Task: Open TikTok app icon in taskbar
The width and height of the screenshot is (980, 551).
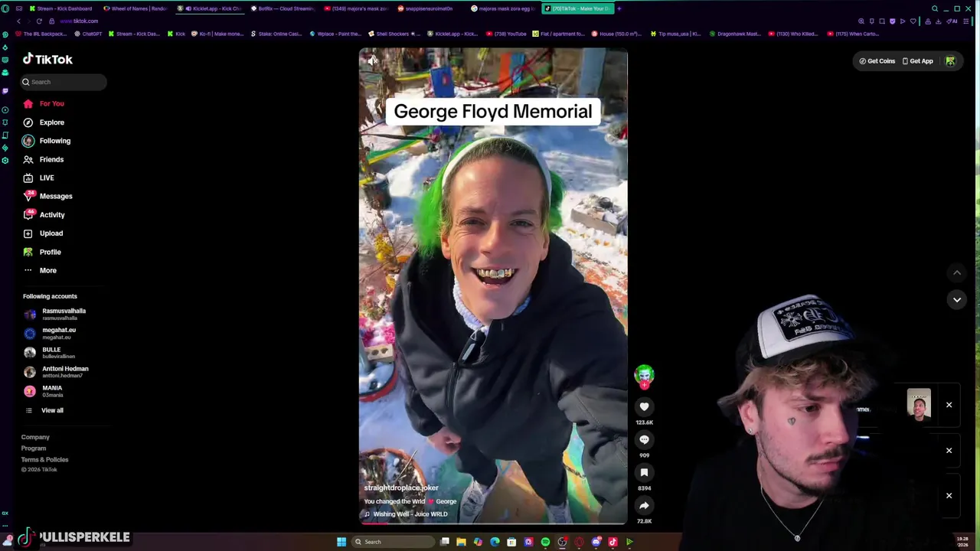Action: point(612,542)
